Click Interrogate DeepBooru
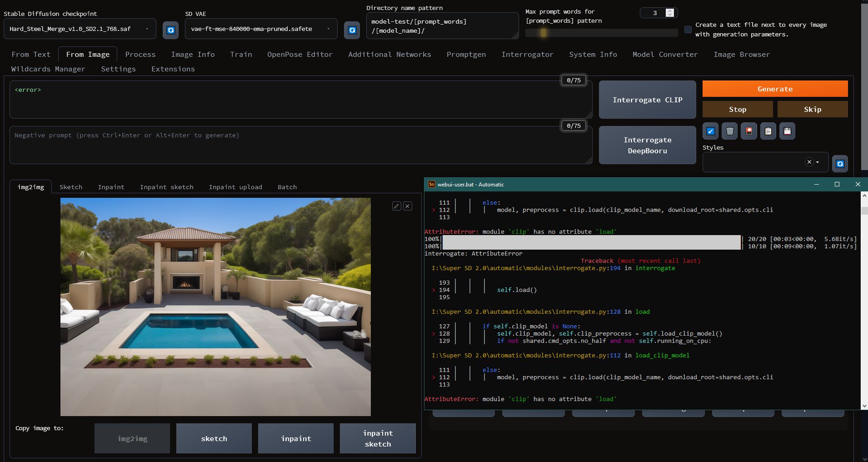This screenshot has width=868, height=462. coord(647,145)
